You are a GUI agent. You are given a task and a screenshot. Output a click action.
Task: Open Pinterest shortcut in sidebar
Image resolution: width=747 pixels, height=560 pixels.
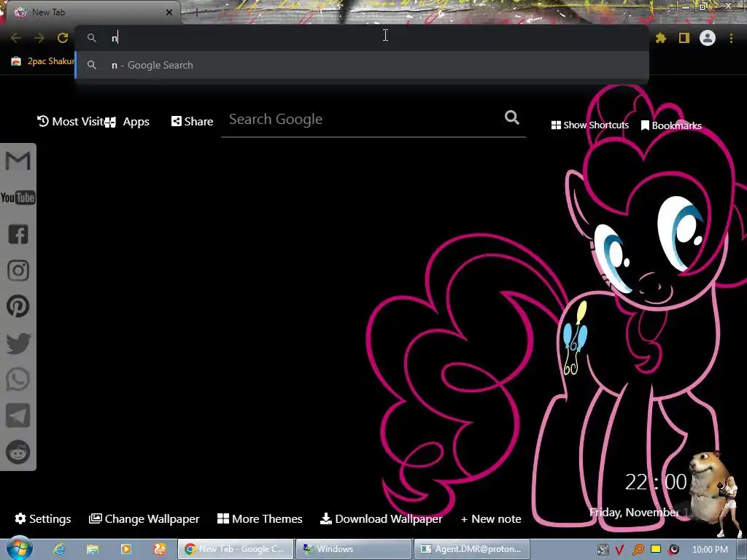18,306
